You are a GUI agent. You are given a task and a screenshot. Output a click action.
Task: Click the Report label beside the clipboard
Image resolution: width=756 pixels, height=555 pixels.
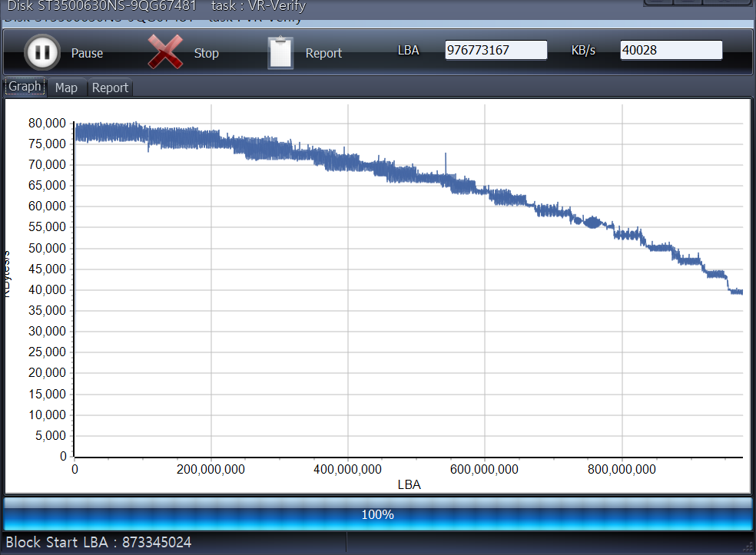(323, 54)
